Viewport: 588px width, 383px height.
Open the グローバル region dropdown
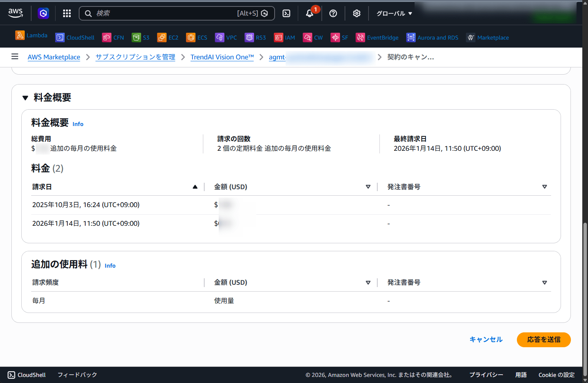pyautogui.click(x=394, y=13)
